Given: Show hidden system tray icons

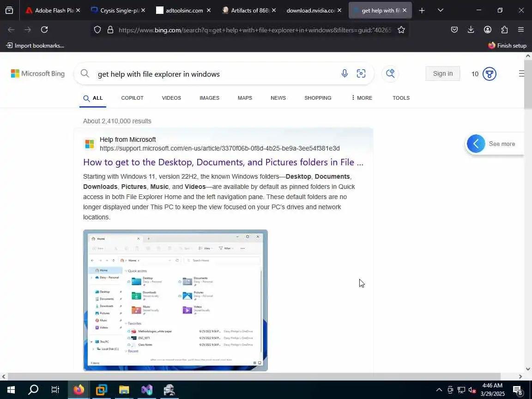Looking at the screenshot, I should pos(439,390).
